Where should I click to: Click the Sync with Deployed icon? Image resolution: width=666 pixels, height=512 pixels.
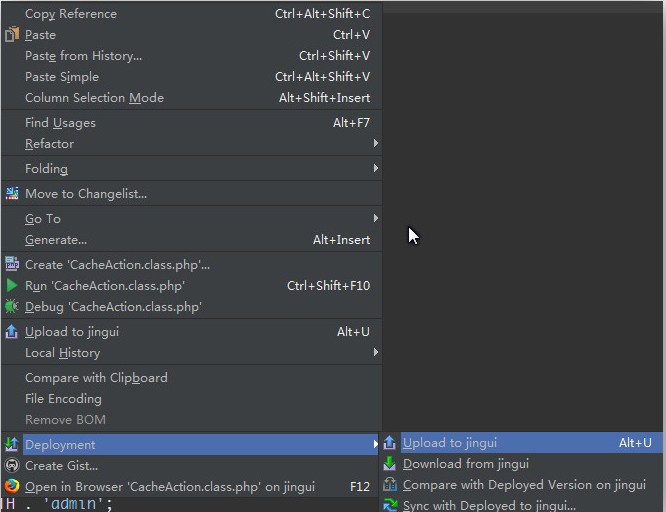pyautogui.click(x=390, y=506)
